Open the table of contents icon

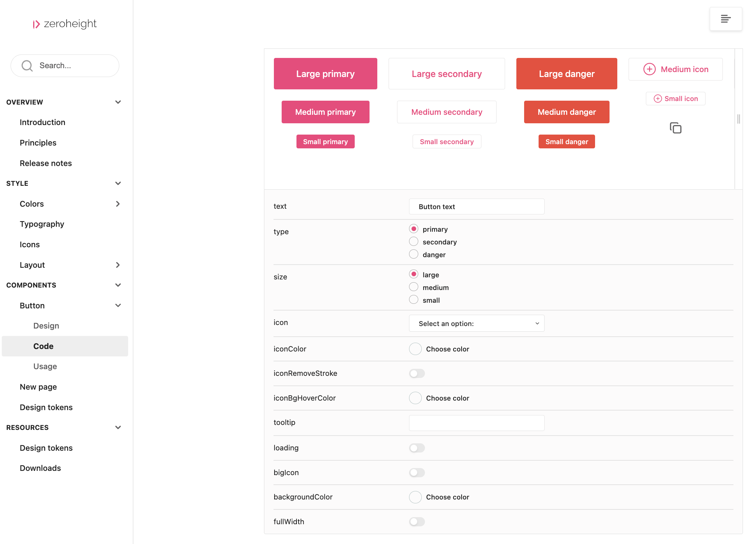tap(726, 19)
